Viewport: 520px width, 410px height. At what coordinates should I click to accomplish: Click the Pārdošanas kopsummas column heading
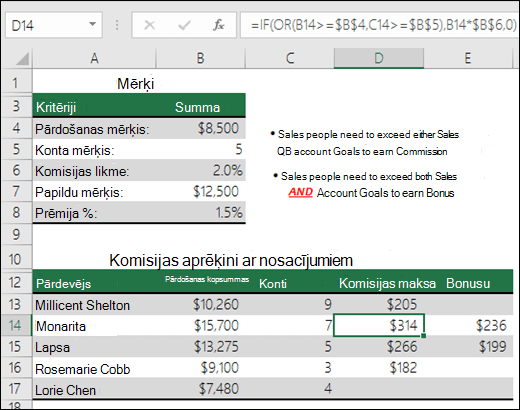point(207,279)
